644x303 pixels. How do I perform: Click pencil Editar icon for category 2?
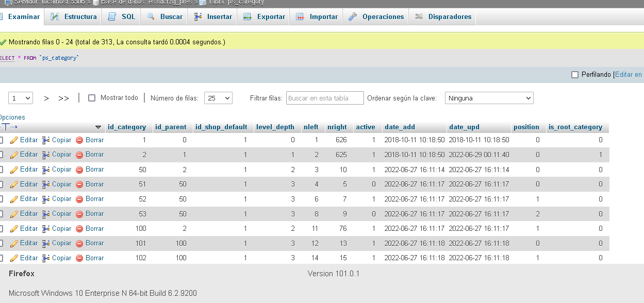tap(14, 155)
